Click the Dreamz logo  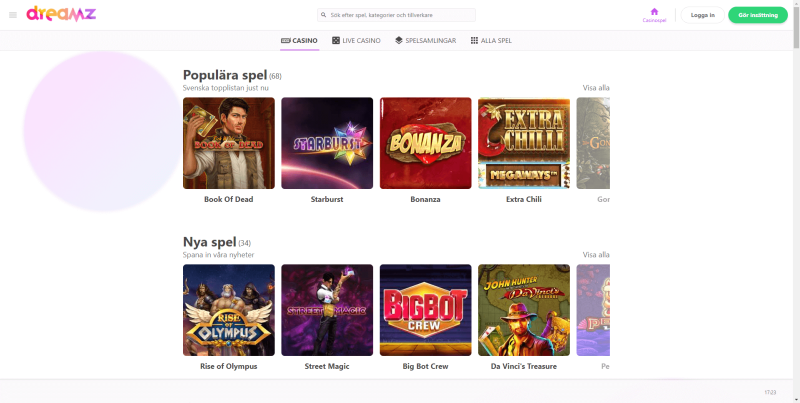pos(61,14)
